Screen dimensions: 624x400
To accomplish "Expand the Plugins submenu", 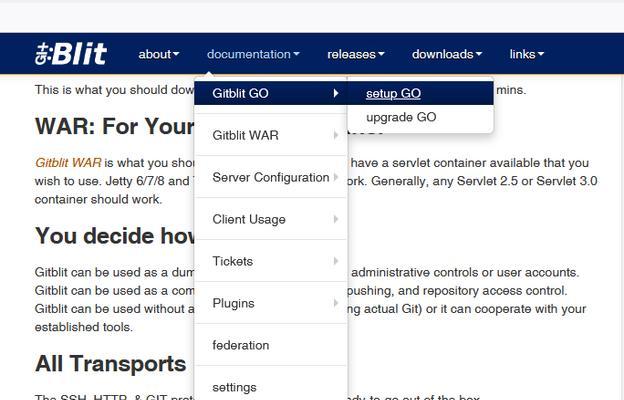I will pyautogui.click(x=271, y=303).
